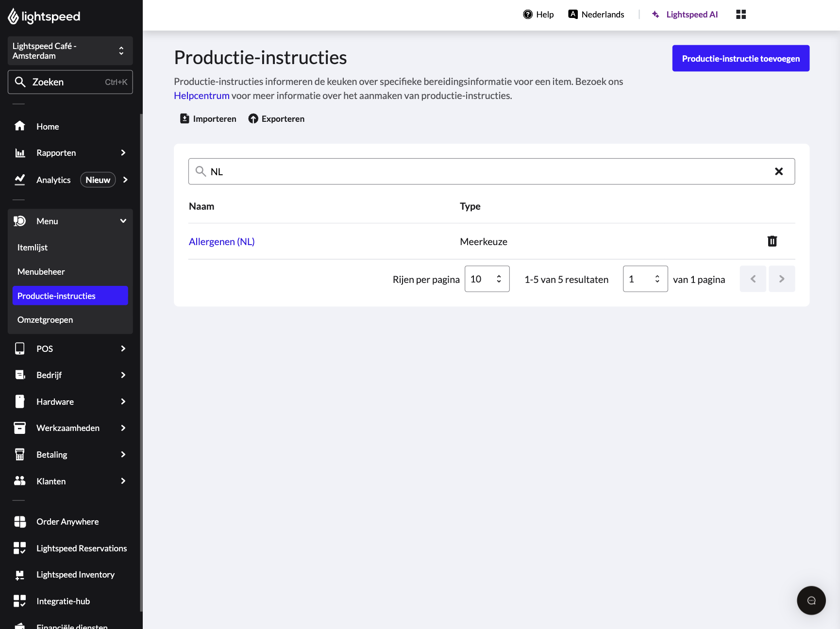Click the Betaling terminal icon
Screen dimensions: 840x629
tap(19, 454)
